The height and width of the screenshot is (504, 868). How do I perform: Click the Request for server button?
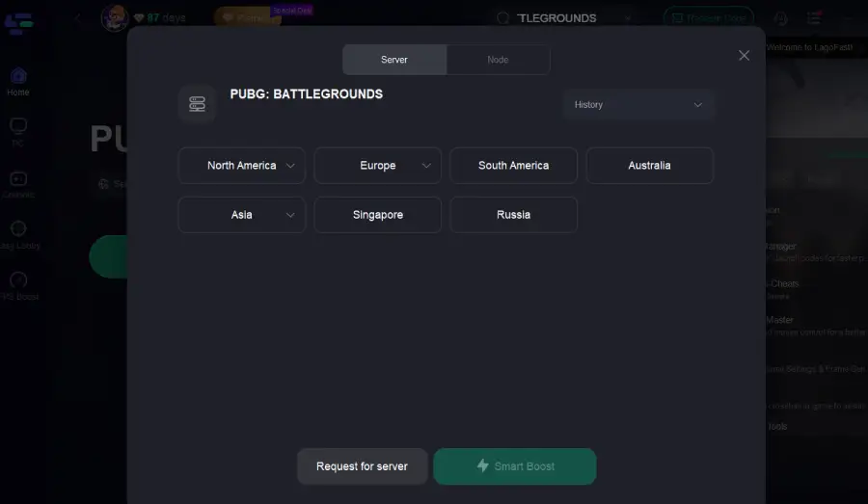[x=362, y=466]
